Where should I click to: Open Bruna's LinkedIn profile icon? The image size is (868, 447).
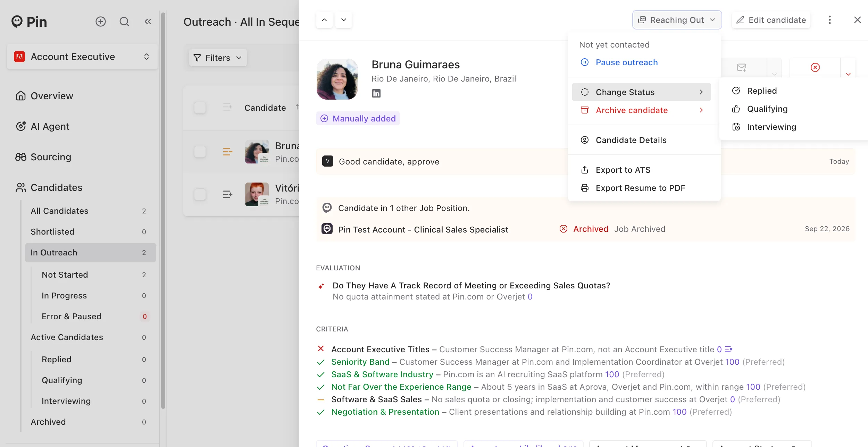click(x=376, y=93)
